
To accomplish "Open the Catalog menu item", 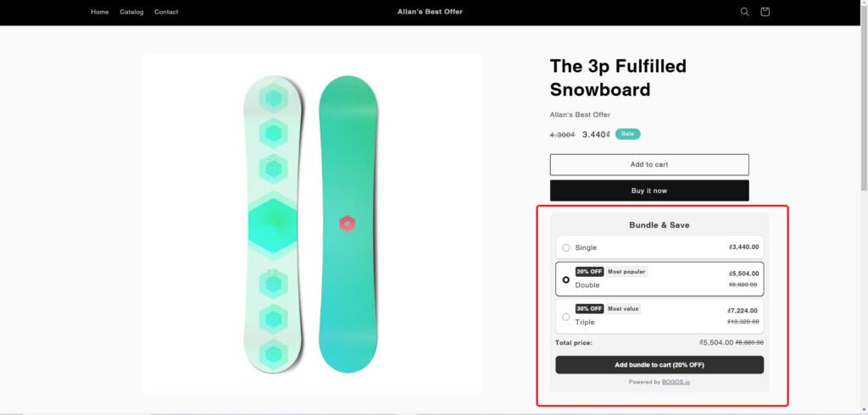I will tap(131, 12).
